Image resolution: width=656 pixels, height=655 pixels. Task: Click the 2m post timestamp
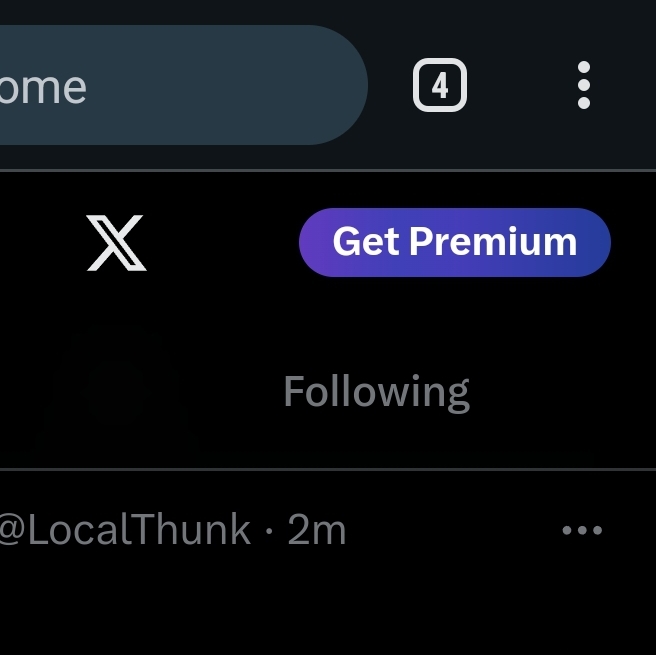pyautogui.click(x=317, y=530)
